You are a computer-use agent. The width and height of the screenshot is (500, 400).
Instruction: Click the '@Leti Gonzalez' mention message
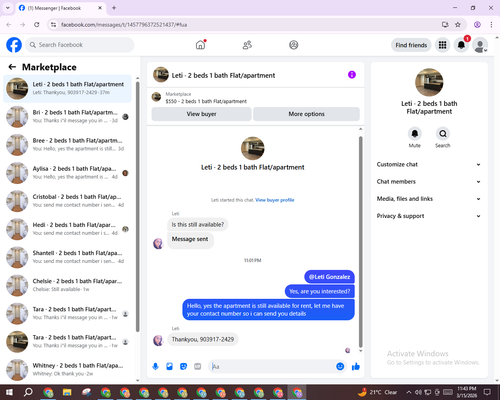(329, 277)
